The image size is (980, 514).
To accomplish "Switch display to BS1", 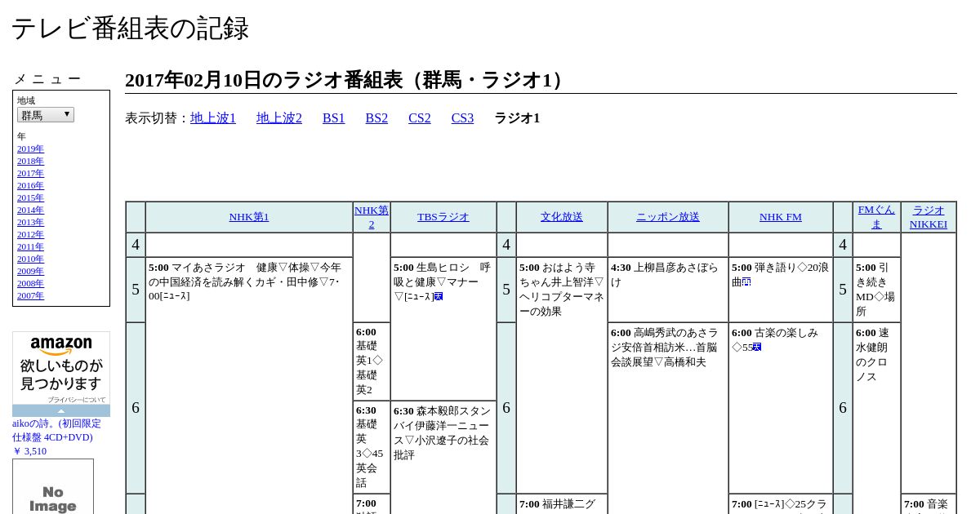I will 334,118.
